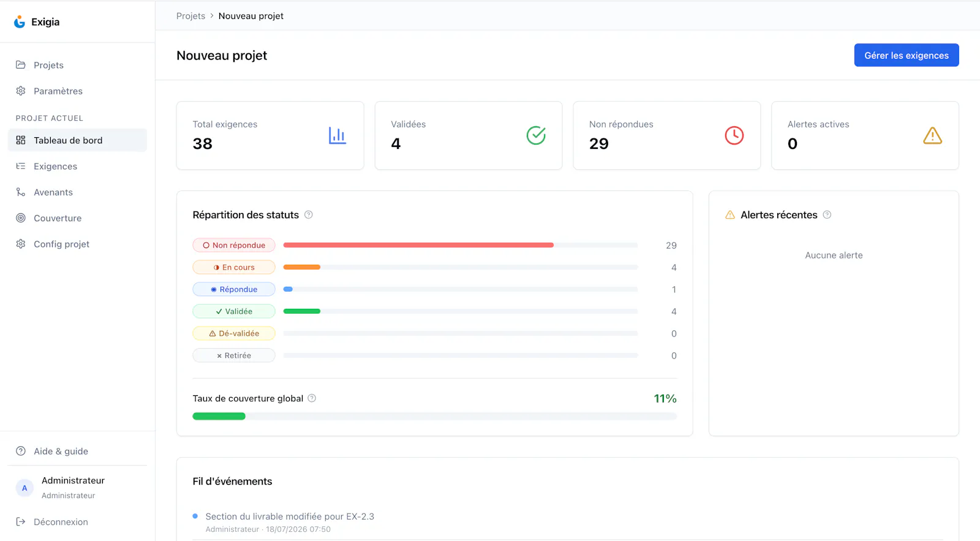
Task: Select Tableau de bord menu item
Action: (77, 140)
